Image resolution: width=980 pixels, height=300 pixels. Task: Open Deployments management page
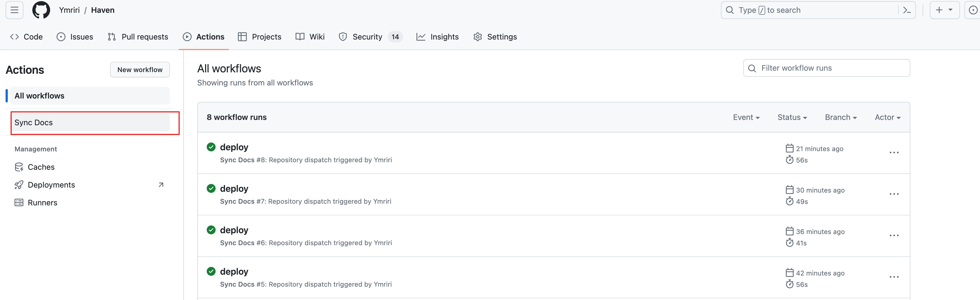pyautogui.click(x=91, y=185)
